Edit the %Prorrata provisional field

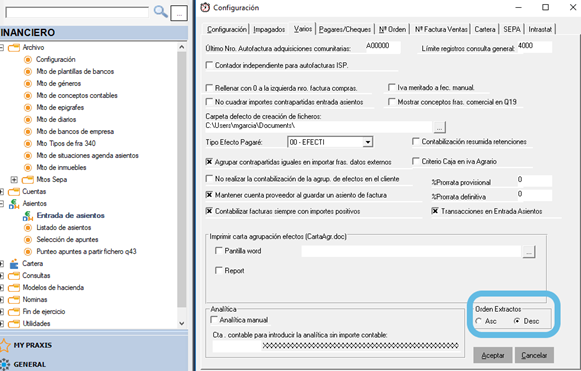(x=535, y=180)
